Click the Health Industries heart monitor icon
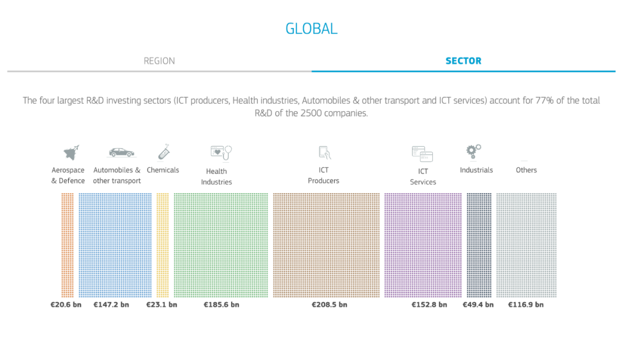 pyautogui.click(x=221, y=152)
